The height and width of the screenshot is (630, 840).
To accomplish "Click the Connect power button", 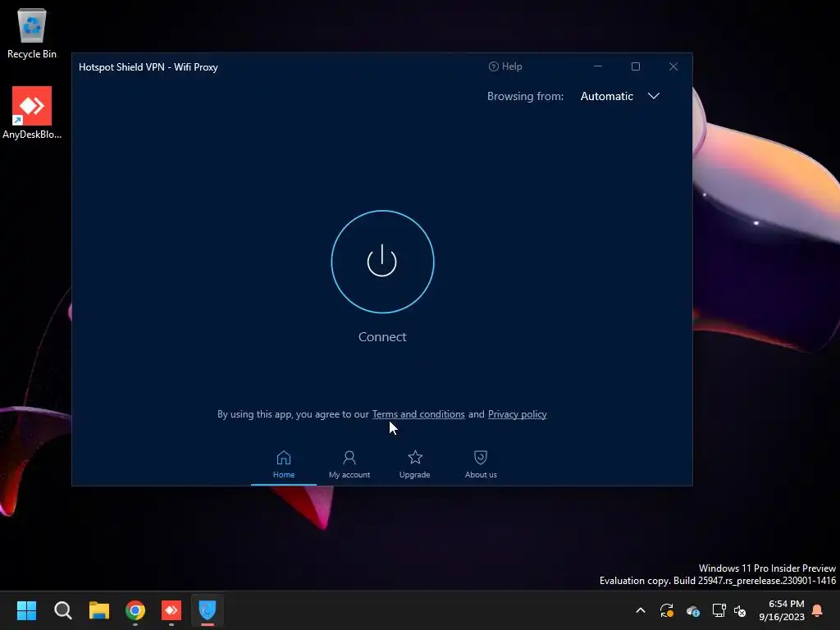I will (x=382, y=262).
